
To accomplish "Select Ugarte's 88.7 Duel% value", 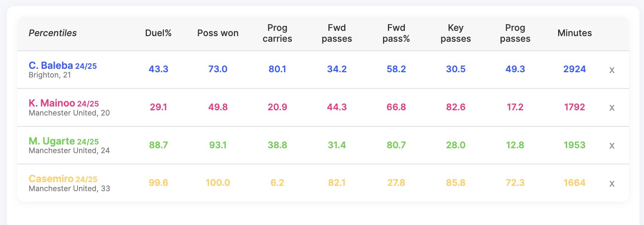I will pyautogui.click(x=158, y=145).
